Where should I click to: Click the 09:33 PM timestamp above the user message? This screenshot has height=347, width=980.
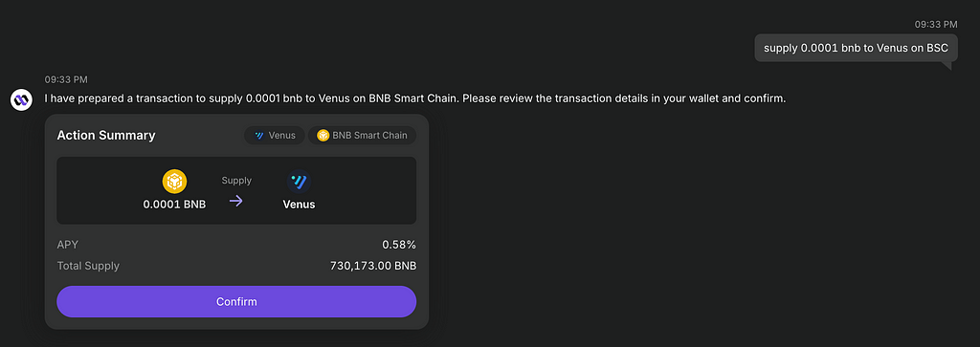click(936, 24)
